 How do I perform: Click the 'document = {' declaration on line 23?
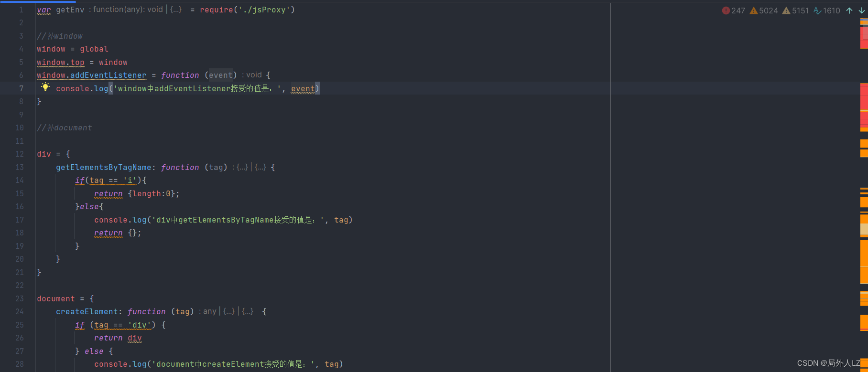65,298
